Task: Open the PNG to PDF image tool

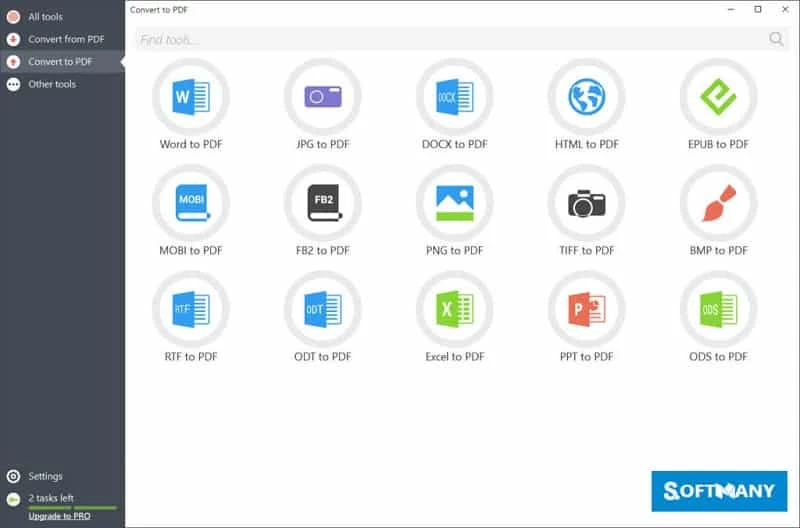Action: tap(455, 203)
